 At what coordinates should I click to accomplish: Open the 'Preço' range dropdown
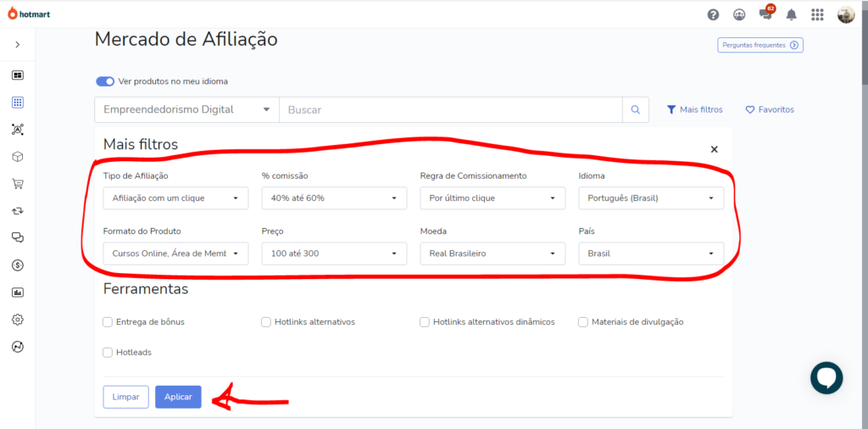tap(334, 253)
